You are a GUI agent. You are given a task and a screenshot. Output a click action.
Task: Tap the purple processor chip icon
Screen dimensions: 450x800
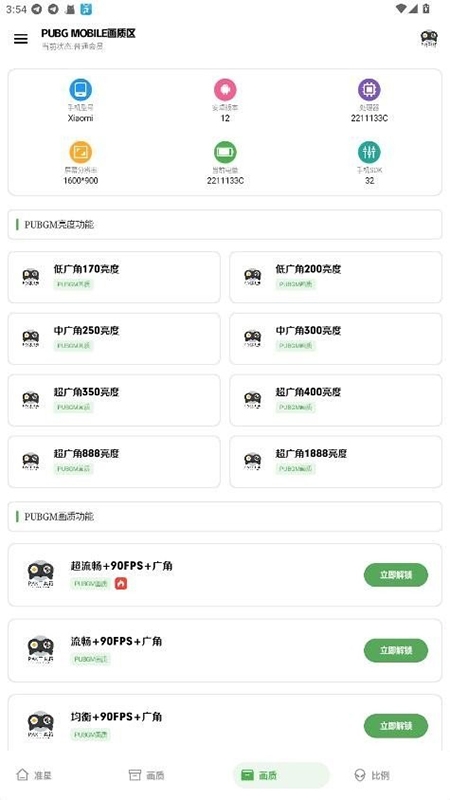click(369, 90)
